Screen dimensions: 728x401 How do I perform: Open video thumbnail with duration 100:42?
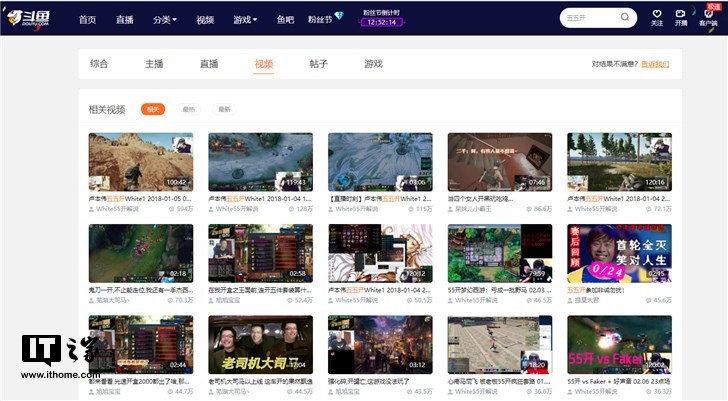[141, 162]
